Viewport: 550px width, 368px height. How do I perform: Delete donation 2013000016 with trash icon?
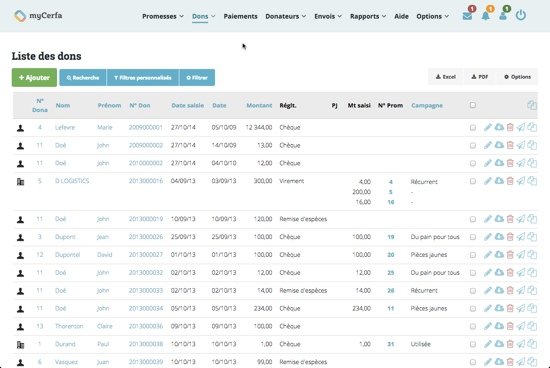[x=510, y=181]
